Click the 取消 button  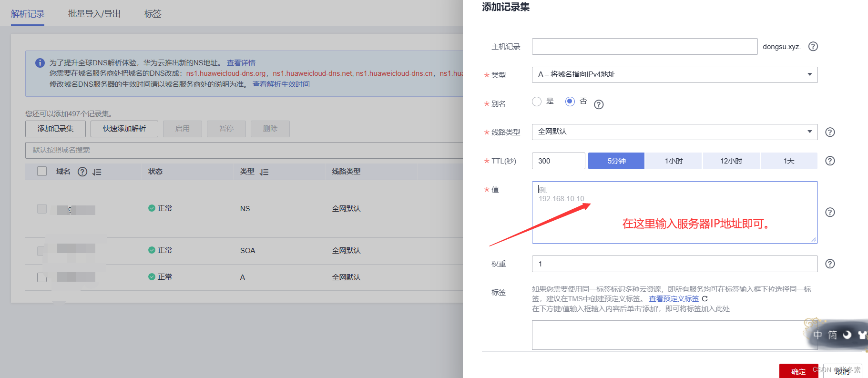842,371
